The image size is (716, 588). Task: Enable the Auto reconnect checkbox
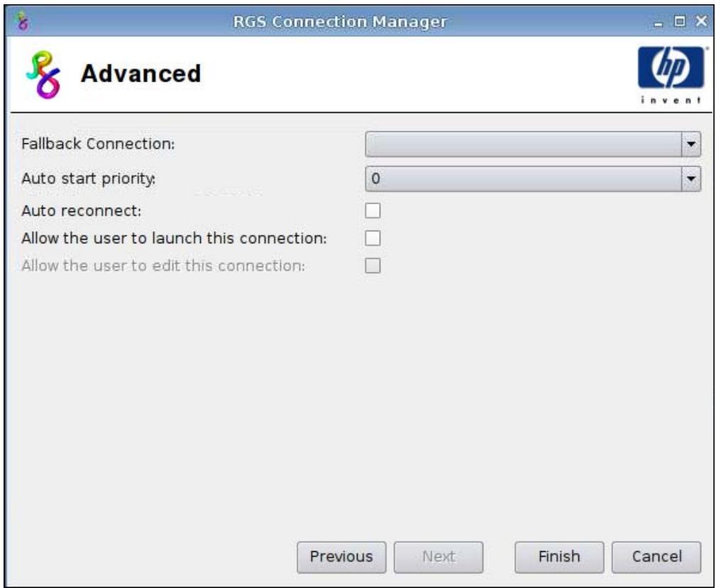pos(373,211)
